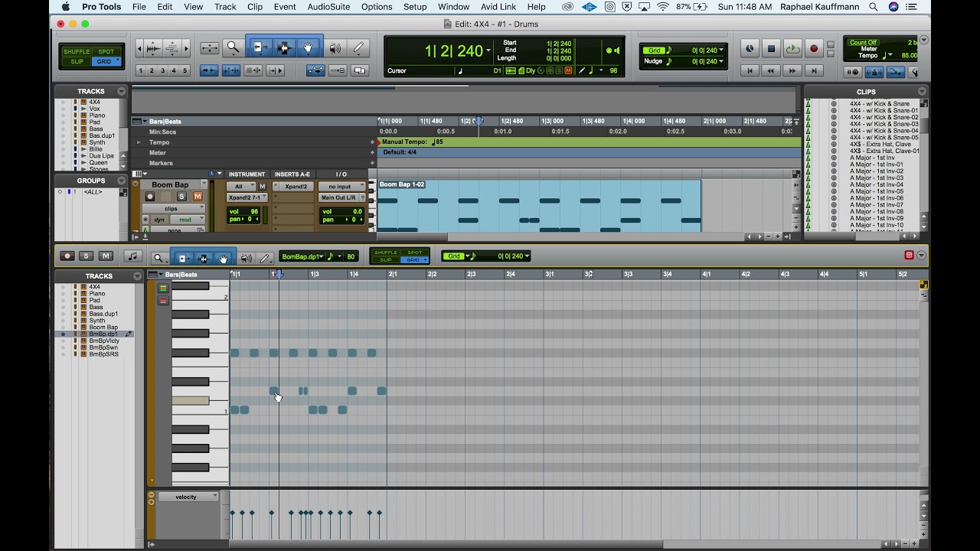This screenshot has height=551, width=980.
Task: Open the File menu
Action: pos(139,7)
